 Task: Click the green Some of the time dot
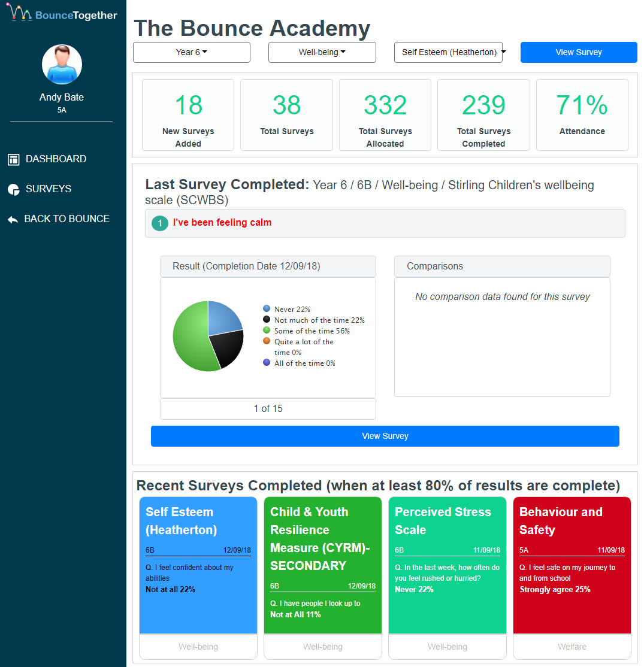(267, 330)
